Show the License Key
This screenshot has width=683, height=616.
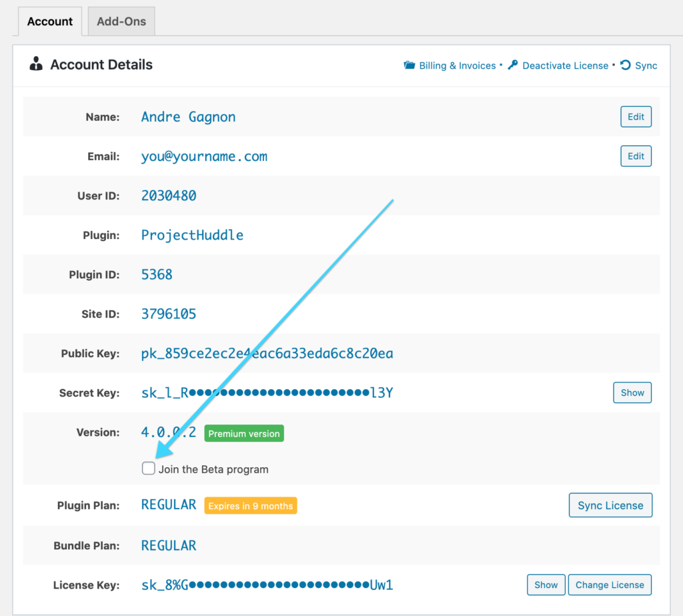(546, 585)
